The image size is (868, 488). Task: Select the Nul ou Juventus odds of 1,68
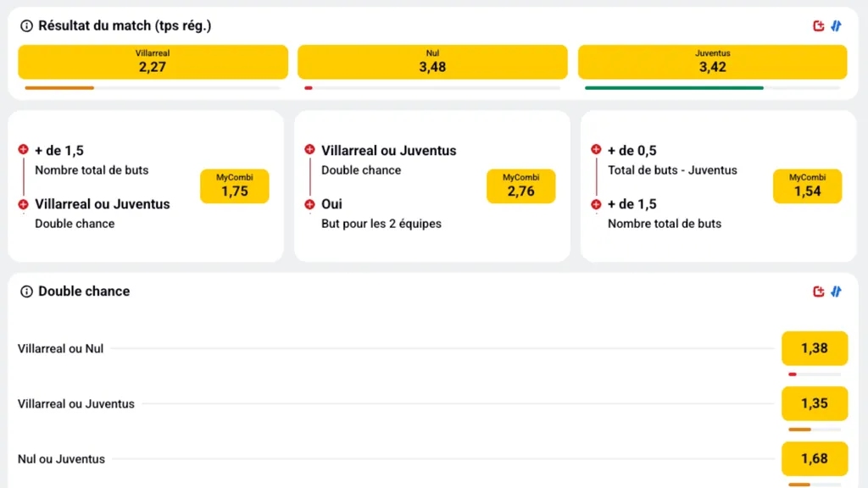pyautogui.click(x=814, y=458)
